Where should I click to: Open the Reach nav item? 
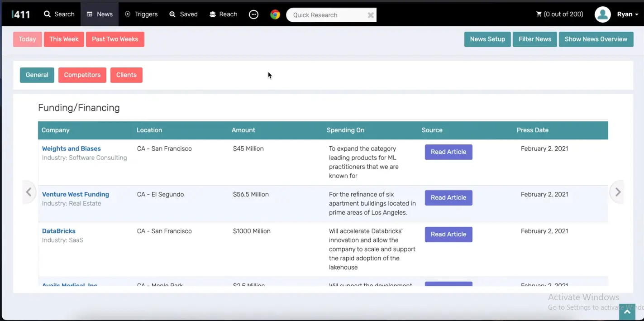(x=224, y=14)
